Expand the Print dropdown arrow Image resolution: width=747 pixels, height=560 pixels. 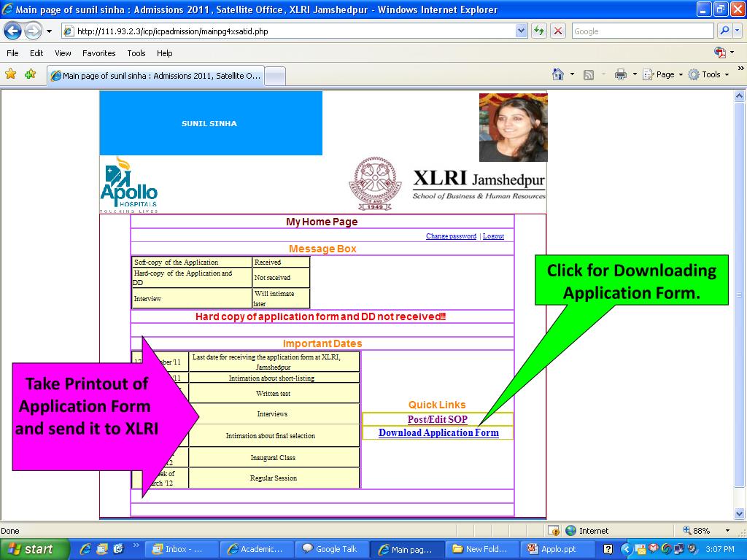(635, 74)
